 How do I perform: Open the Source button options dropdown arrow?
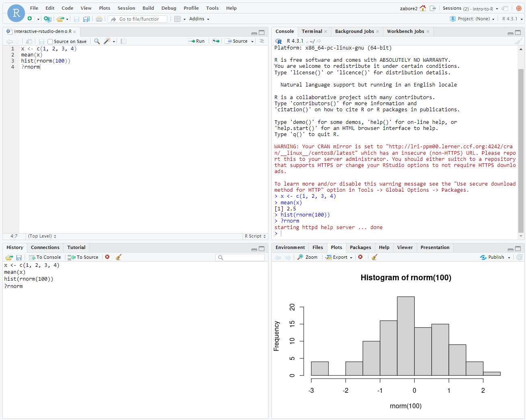pos(252,41)
